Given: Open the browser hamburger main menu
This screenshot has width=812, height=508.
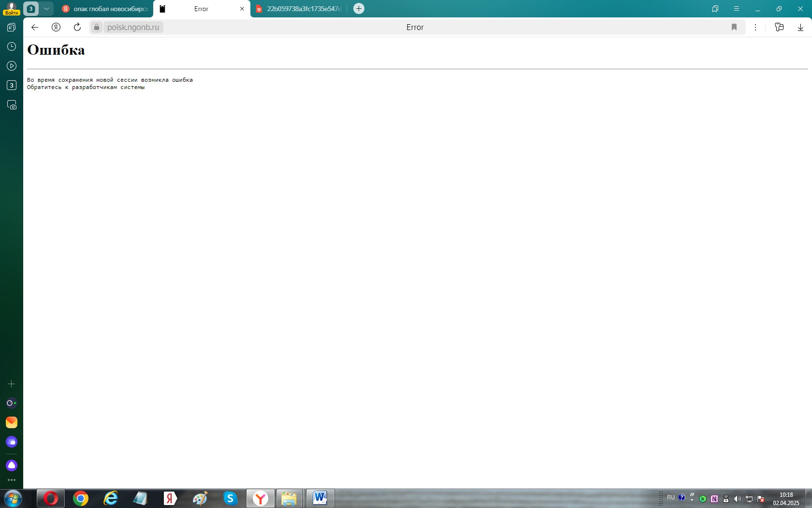Looking at the screenshot, I should pos(737,9).
